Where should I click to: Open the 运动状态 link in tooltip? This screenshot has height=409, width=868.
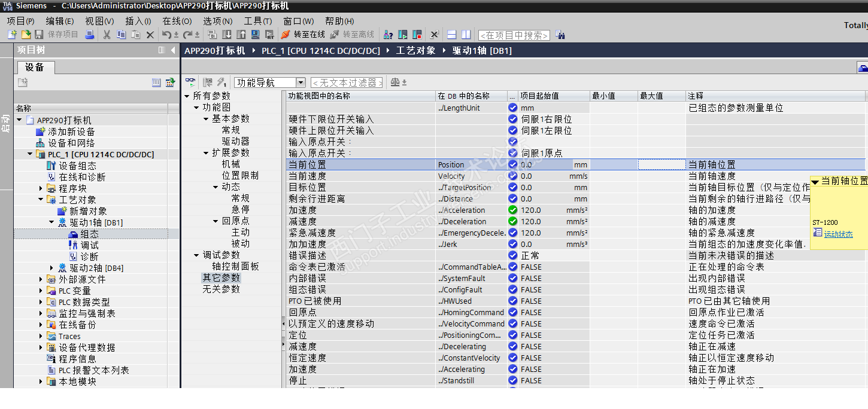[x=838, y=234]
